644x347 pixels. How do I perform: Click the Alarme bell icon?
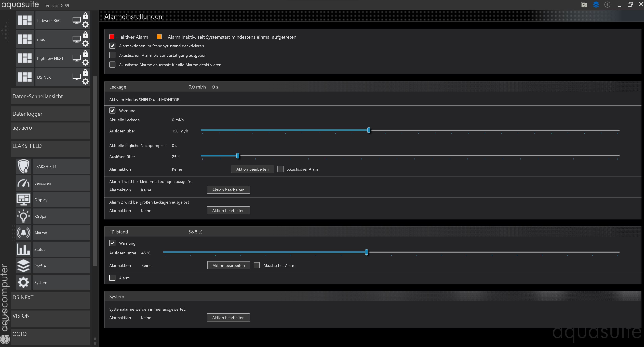coord(23,233)
